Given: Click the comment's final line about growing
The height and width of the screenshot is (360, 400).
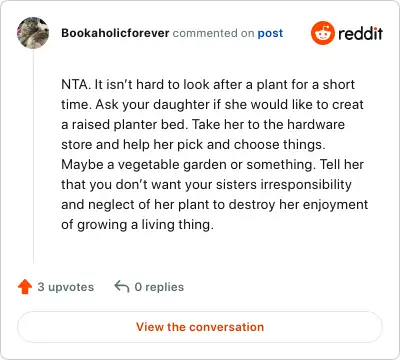Looking at the screenshot, I should tap(137, 225).
